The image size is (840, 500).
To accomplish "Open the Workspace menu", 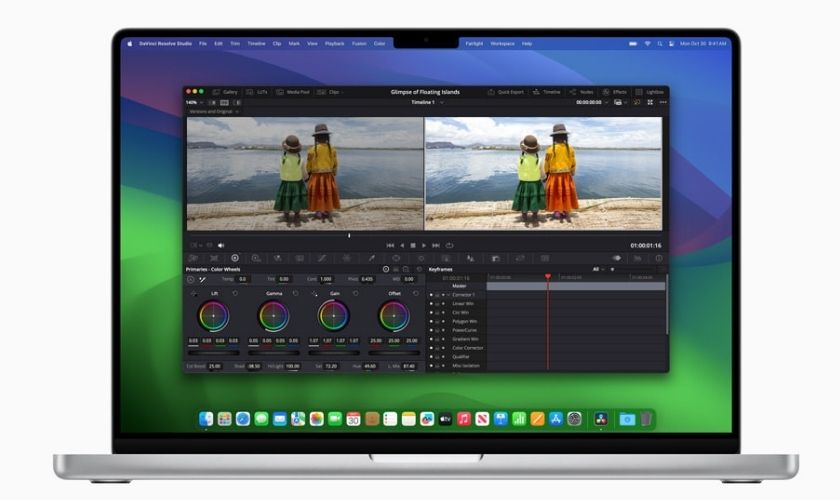I will (502, 43).
